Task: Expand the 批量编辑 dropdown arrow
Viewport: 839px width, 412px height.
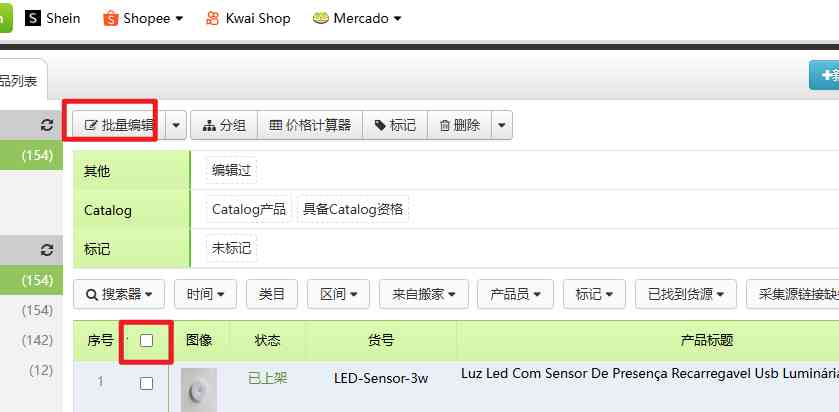Action: 177,125
